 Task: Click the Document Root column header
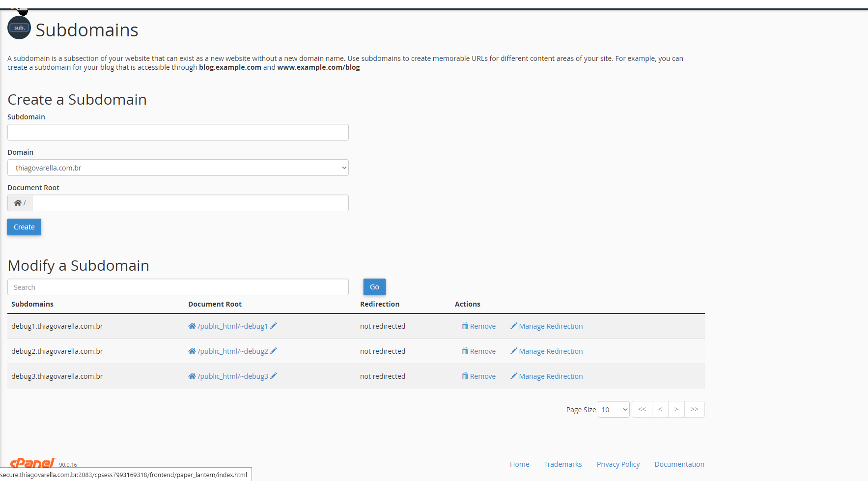tap(215, 304)
